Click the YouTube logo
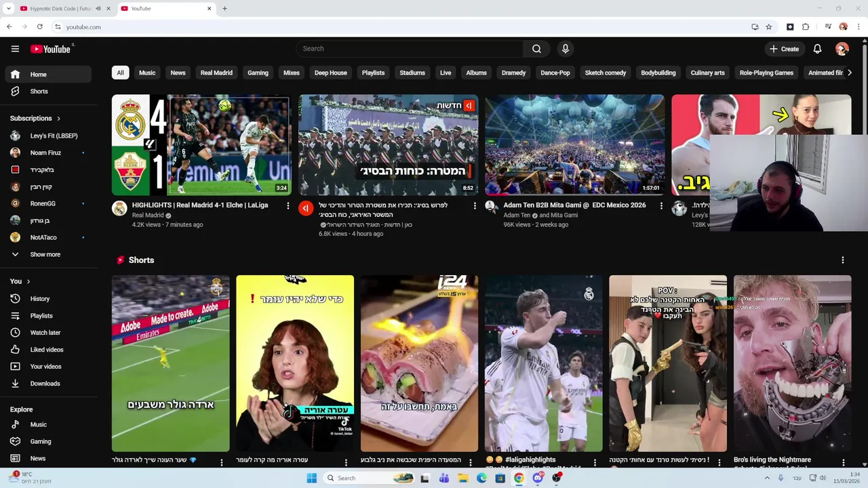Viewport: 868px width, 488px height. click(x=50, y=49)
